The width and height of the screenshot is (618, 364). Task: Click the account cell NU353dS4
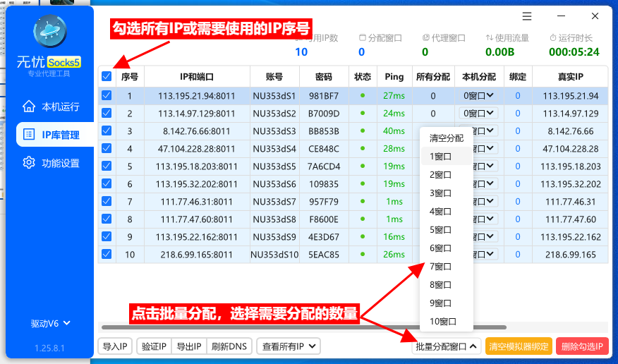coord(274,149)
